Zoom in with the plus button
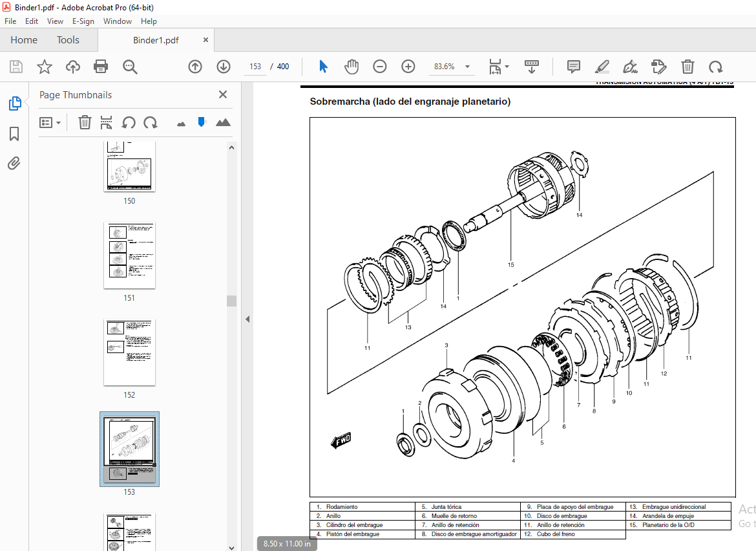 408,67
